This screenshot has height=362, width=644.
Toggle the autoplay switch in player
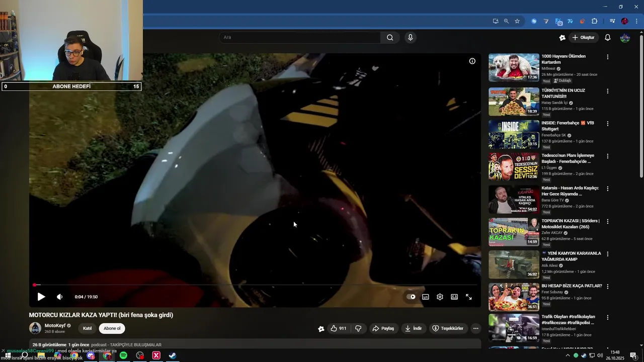(411, 297)
